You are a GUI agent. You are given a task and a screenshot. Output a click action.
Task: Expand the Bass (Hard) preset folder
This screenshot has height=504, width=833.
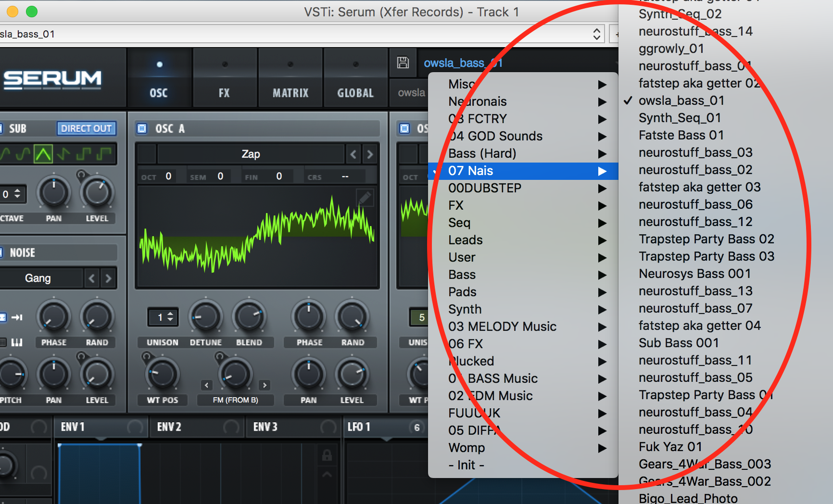pos(523,153)
